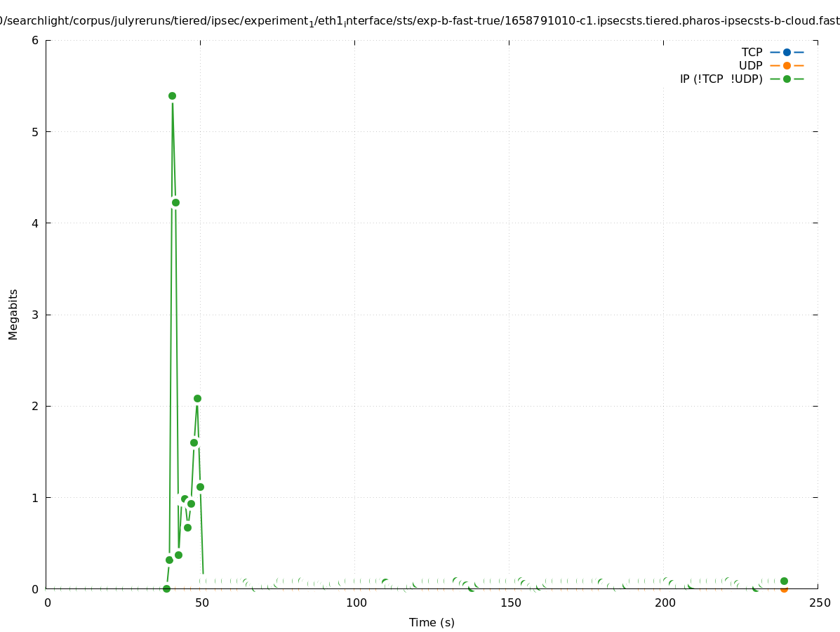Click the green data point near 2.1 megabits
The image size is (840, 632).
(197, 398)
